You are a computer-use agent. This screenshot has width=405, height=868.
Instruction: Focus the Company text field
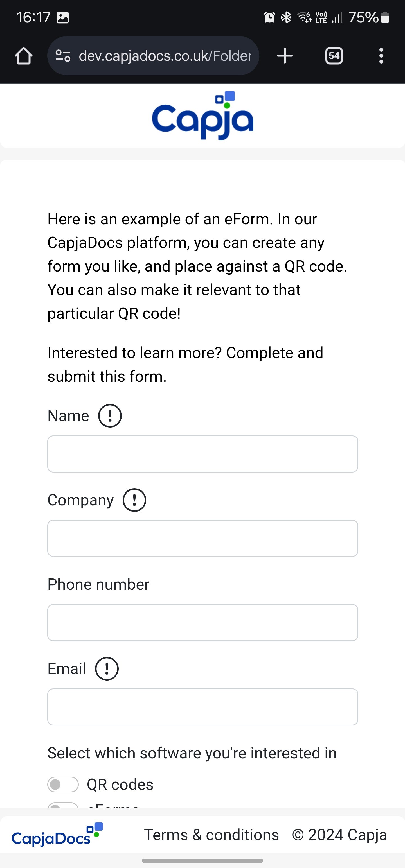203,538
